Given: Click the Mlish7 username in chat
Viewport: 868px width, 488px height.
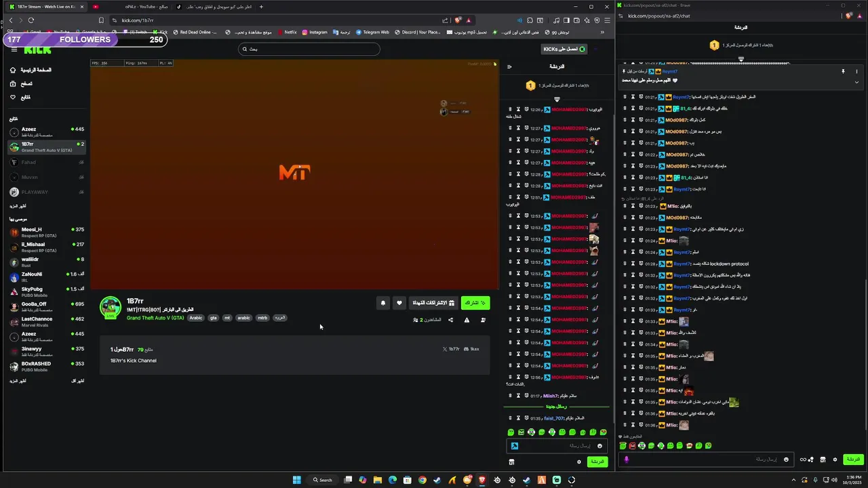Looking at the screenshot, I should coord(550,396).
